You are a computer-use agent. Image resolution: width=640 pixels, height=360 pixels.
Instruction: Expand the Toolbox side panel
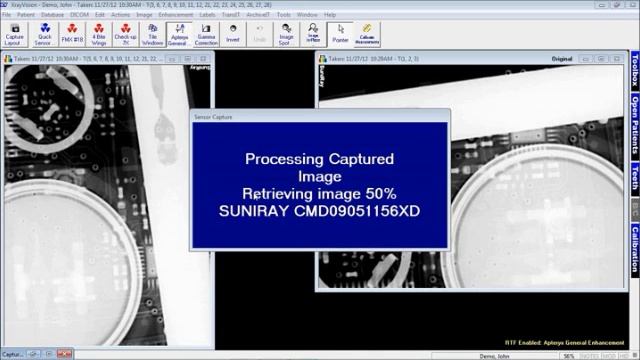click(635, 71)
